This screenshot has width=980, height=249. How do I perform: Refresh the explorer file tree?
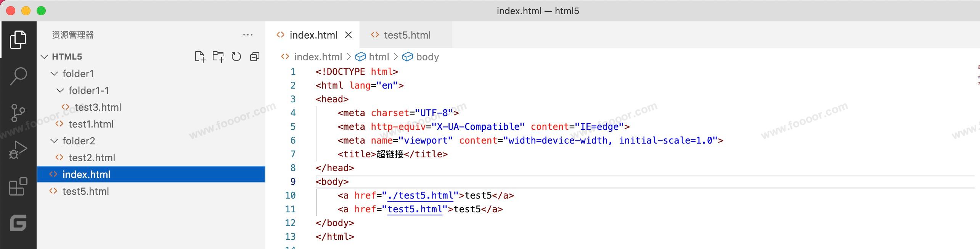pyautogui.click(x=236, y=57)
